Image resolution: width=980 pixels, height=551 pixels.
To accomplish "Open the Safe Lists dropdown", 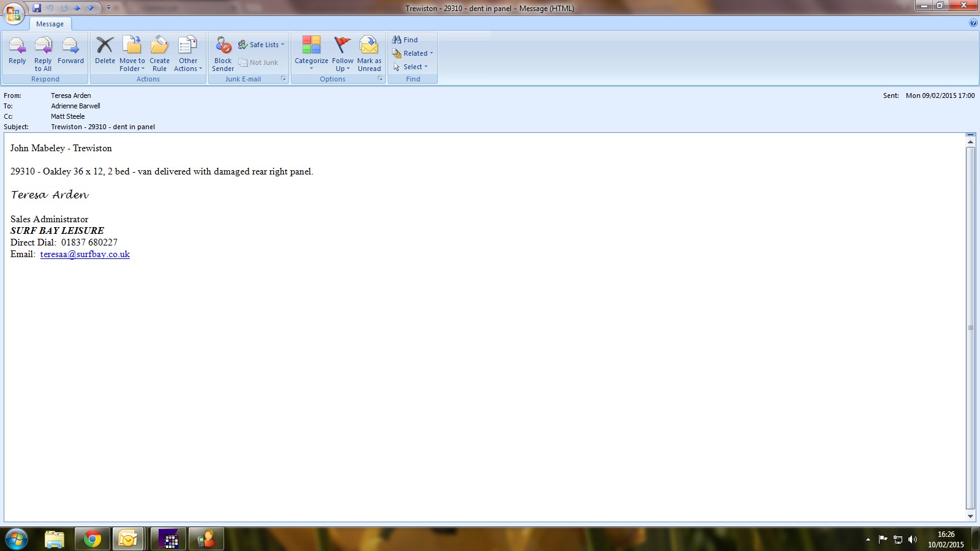I will click(x=262, y=45).
